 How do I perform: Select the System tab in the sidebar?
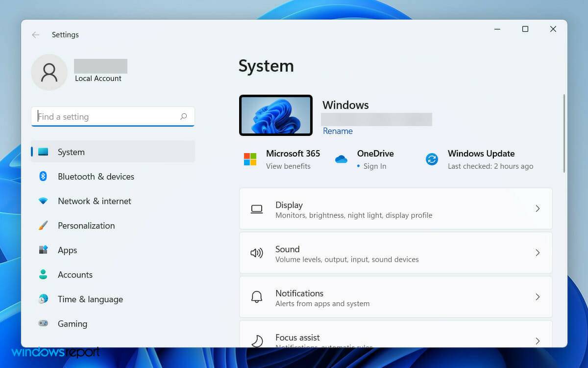click(71, 152)
